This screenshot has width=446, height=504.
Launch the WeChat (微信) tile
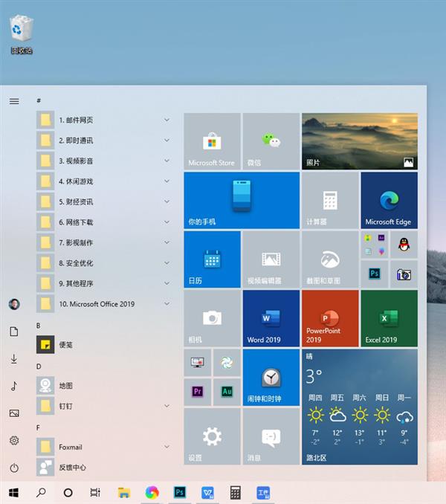[x=271, y=141]
